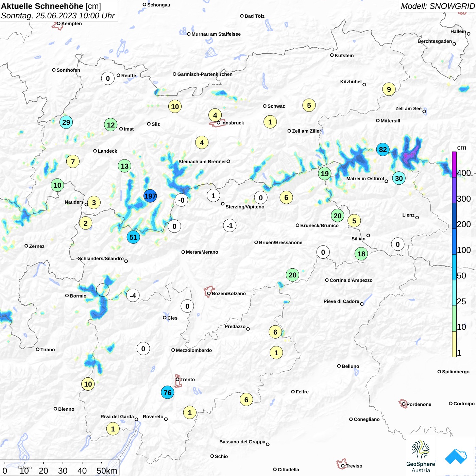
Task: Select the 51 cm station marker
Action: (133, 237)
